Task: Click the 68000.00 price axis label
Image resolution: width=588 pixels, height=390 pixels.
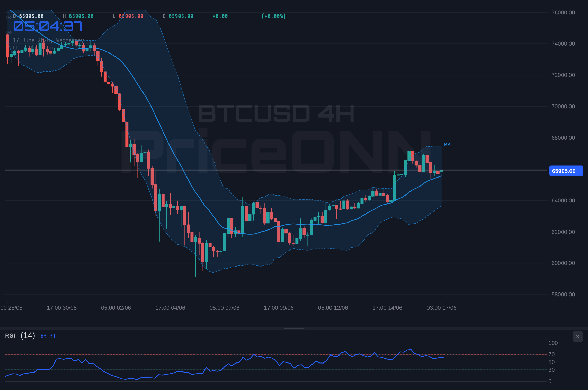Action: [x=563, y=138]
